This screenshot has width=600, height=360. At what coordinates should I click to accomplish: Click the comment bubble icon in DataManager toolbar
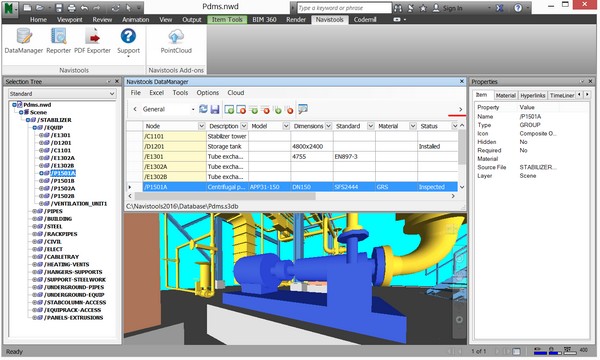[303, 109]
